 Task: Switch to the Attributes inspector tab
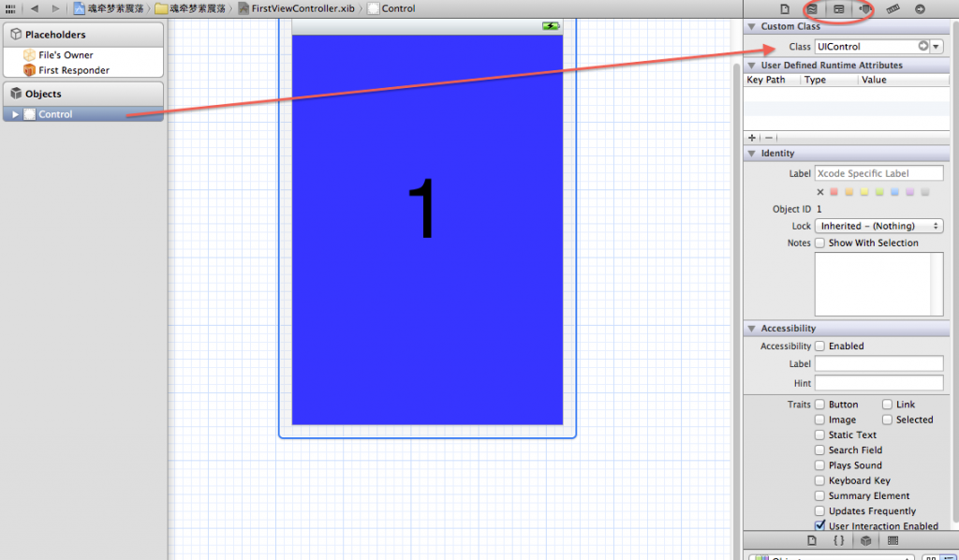[x=865, y=9]
